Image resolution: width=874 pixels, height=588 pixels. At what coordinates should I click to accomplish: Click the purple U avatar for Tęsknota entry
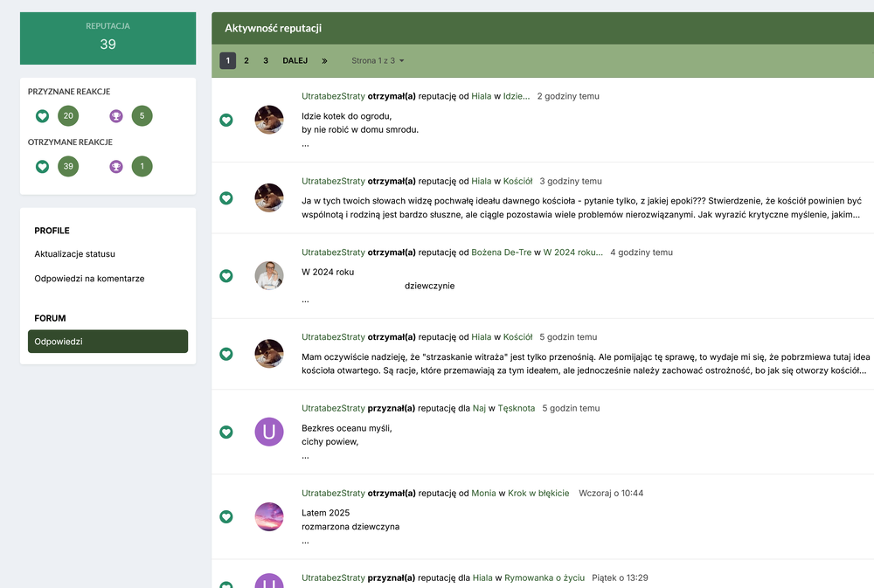268,432
